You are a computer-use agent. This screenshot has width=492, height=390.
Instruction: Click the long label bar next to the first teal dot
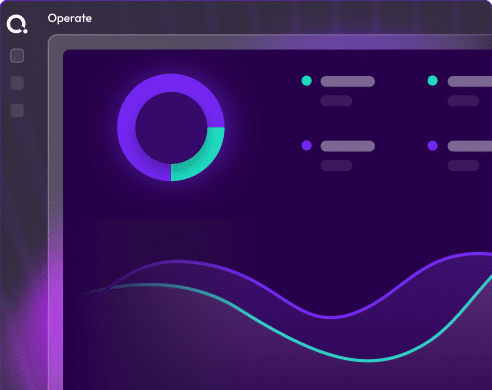[348, 81]
